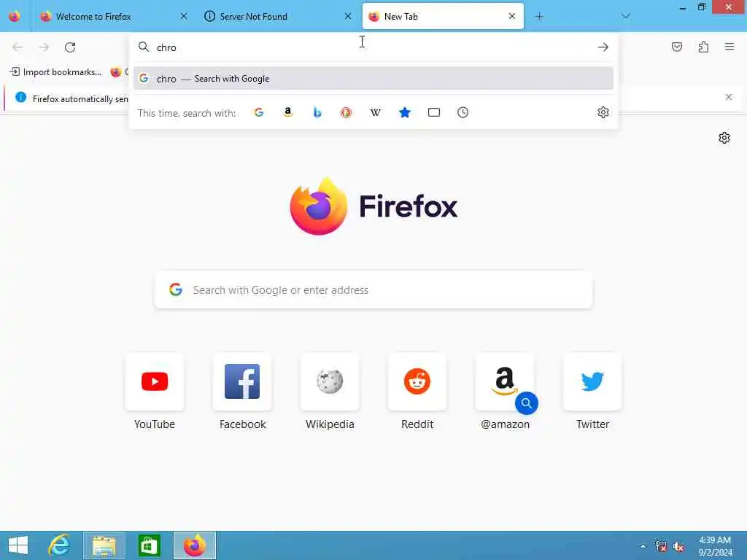This screenshot has width=747, height=560.
Task: Click Firefox taskbar button
Action: pyautogui.click(x=194, y=545)
